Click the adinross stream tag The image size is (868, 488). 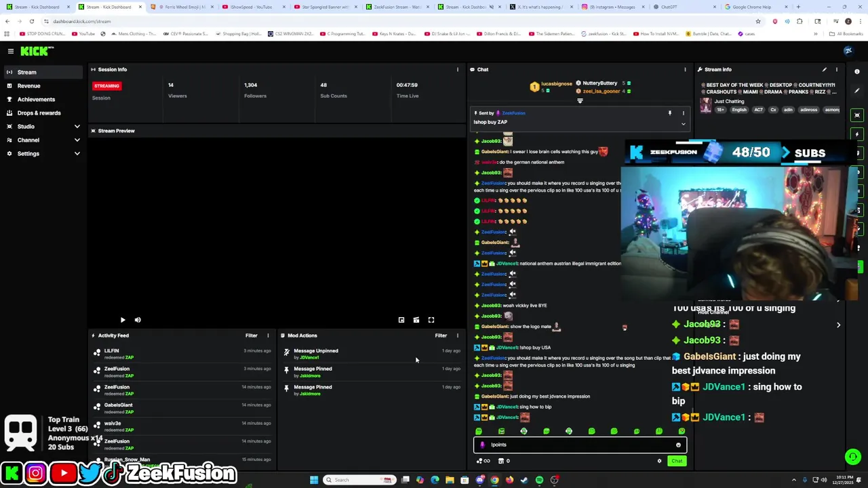tap(808, 110)
